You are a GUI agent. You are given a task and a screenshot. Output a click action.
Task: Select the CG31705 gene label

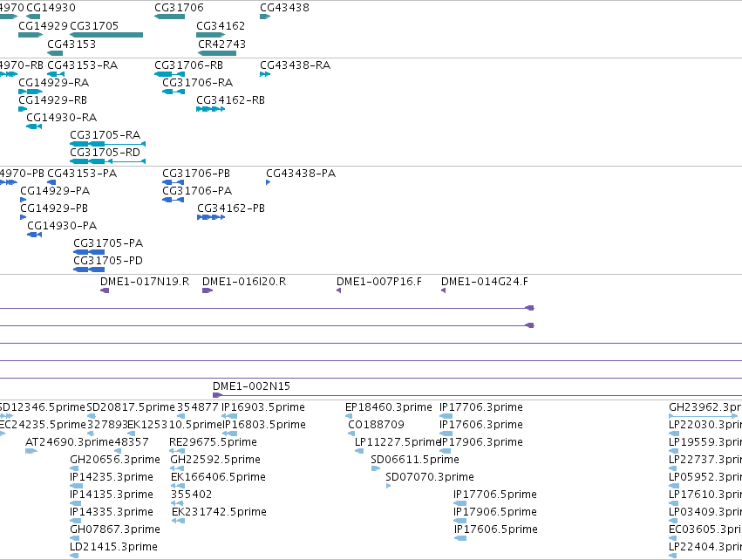(94, 25)
